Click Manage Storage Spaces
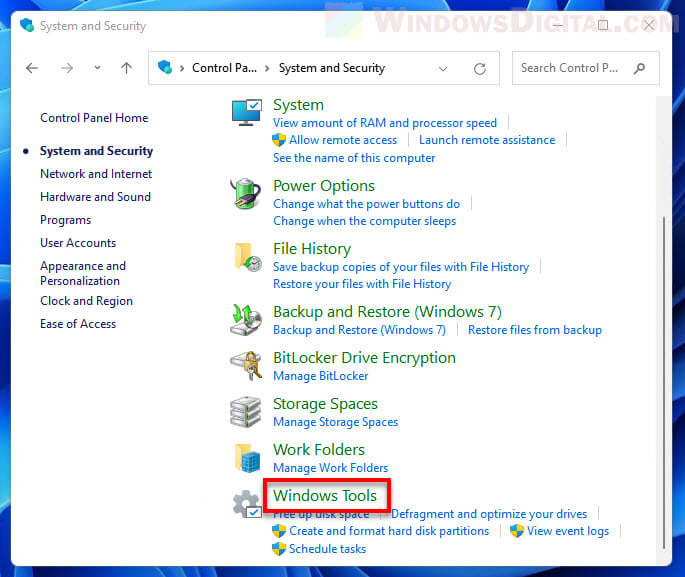 click(x=336, y=422)
